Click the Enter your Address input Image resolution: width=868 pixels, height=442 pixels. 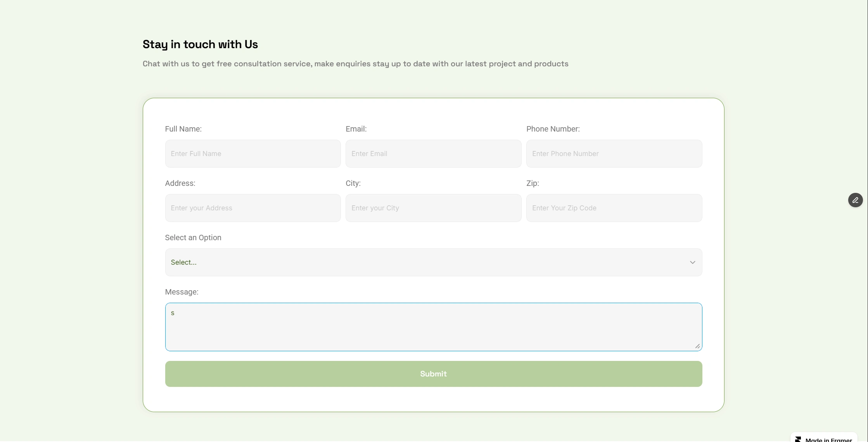pos(252,208)
